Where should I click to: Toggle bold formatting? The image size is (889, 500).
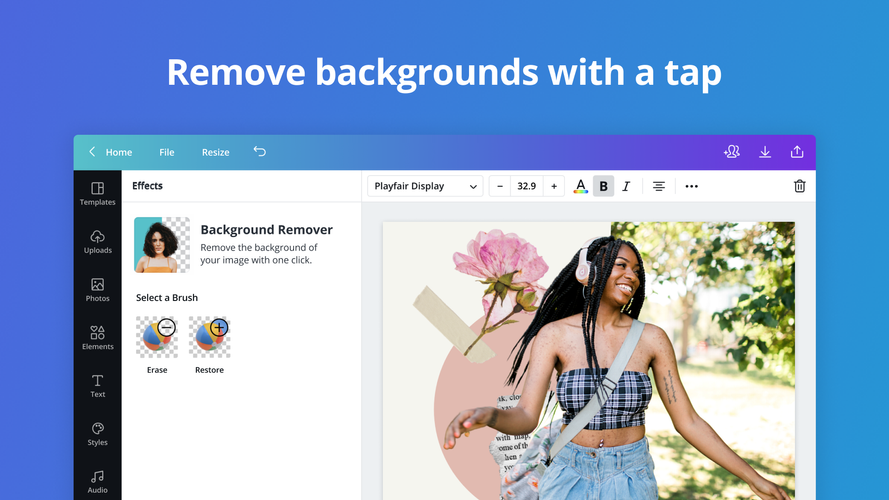[x=603, y=186]
